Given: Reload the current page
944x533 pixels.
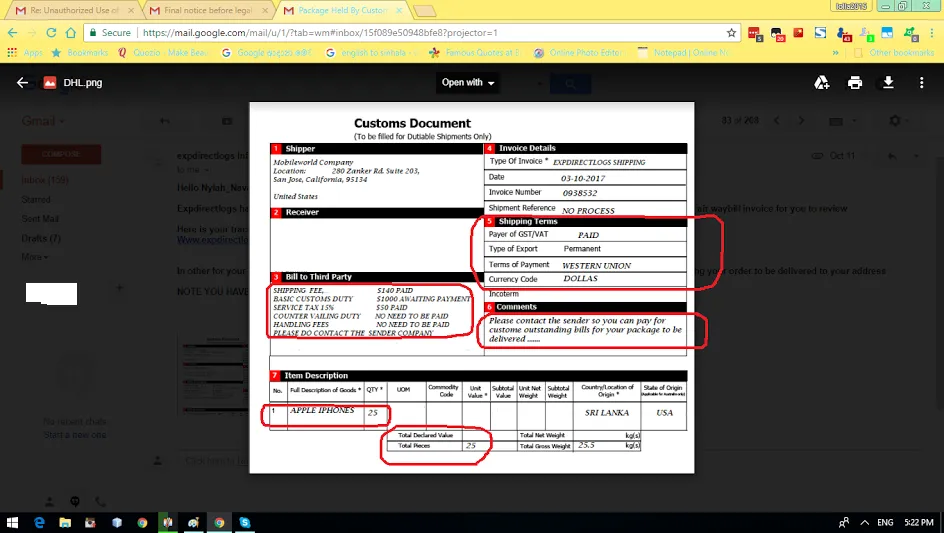Looking at the screenshot, I should pos(51,33).
